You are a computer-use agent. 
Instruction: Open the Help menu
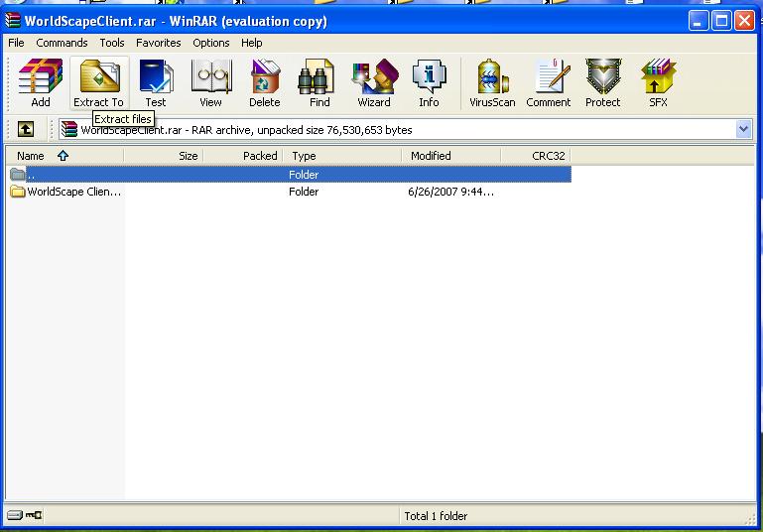[252, 43]
